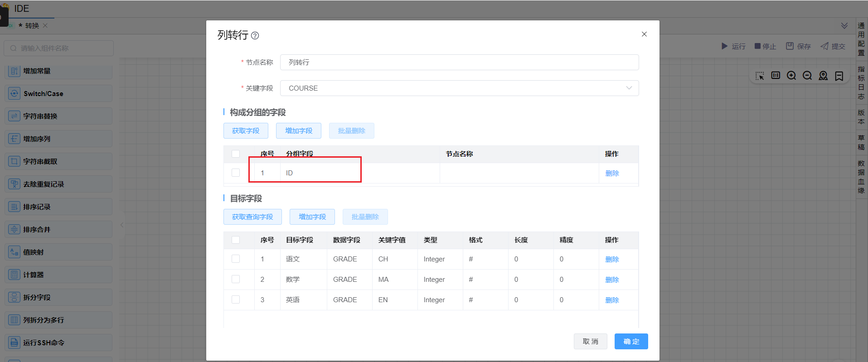Open the 数据血缘 side tab
This screenshot has width=868, height=362.
click(861, 177)
